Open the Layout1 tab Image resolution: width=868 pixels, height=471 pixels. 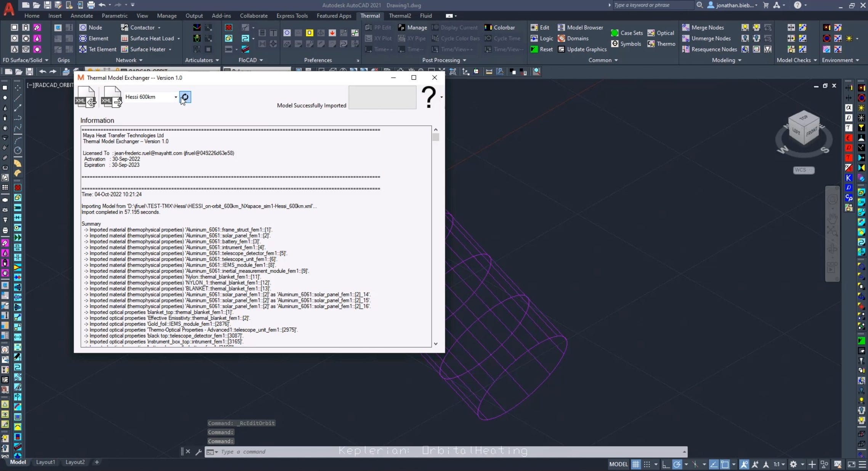[x=45, y=462]
